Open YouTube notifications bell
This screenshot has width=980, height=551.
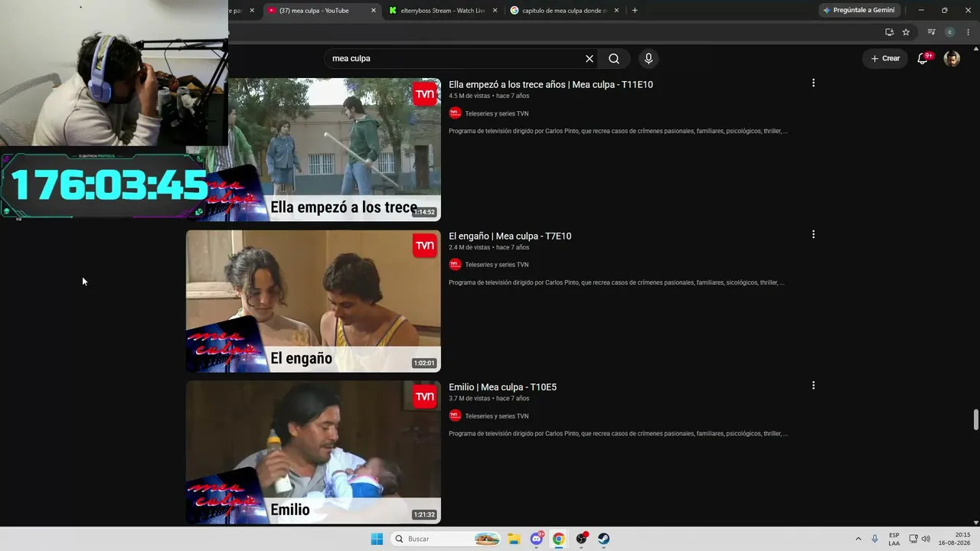click(x=923, y=59)
